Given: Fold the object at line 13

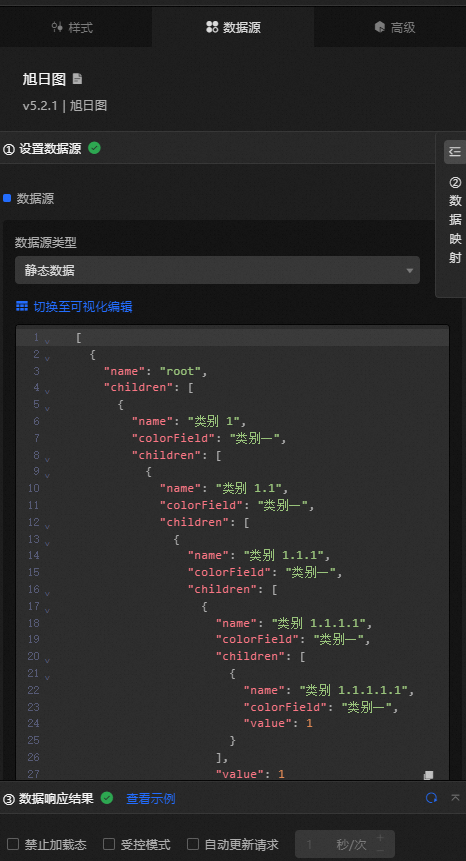Looking at the screenshot, I should [x=47, y=543].
